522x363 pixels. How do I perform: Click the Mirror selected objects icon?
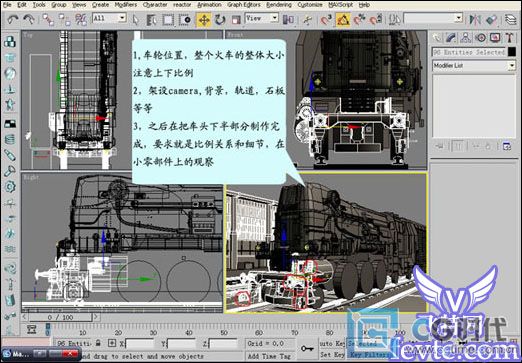point(474,20)
